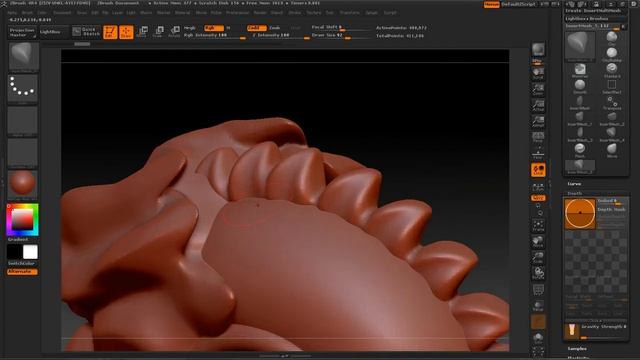The width and height of the screenshot is (640, 360).
Task: Click Create InsertMultiMesh button
Action: [x=596, y=11]
